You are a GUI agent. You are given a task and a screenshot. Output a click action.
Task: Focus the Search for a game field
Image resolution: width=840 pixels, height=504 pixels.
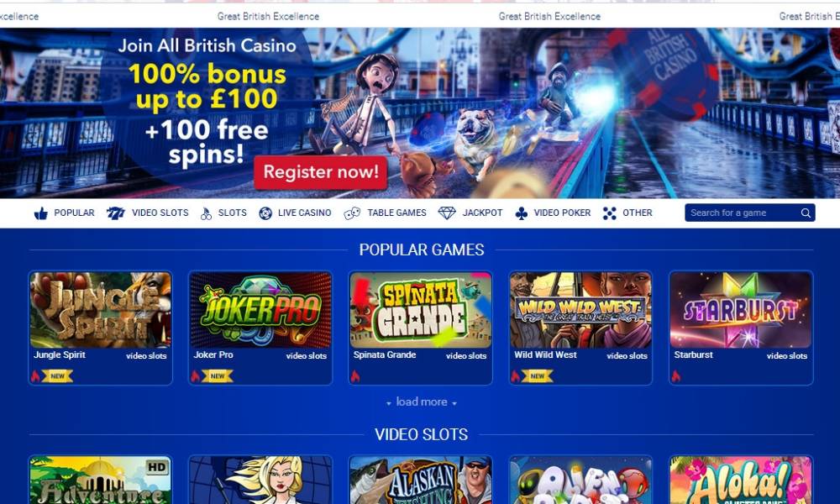[x=742, y=213]
